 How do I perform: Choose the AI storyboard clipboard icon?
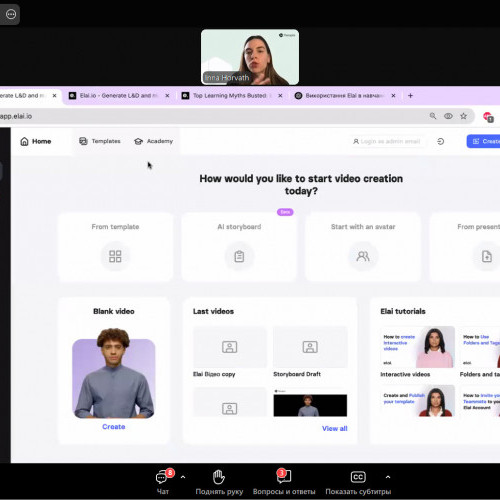click(x=239, y=256)
